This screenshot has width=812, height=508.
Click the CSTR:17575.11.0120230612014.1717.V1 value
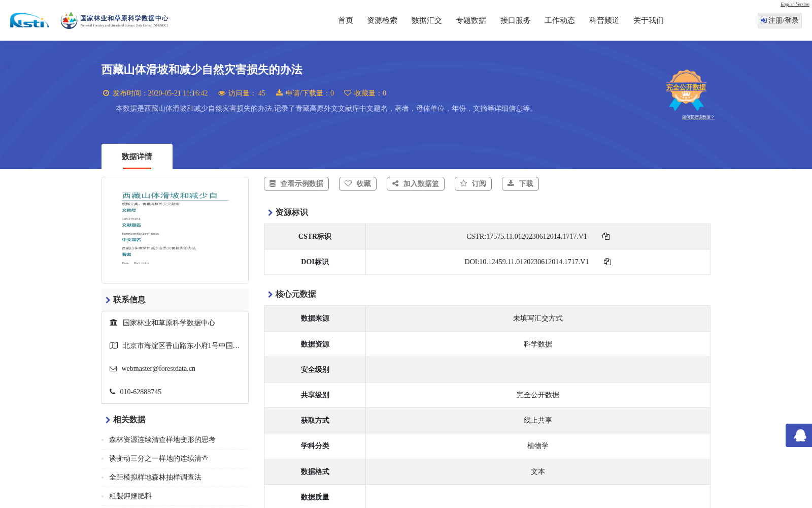(x=527, y=236)
